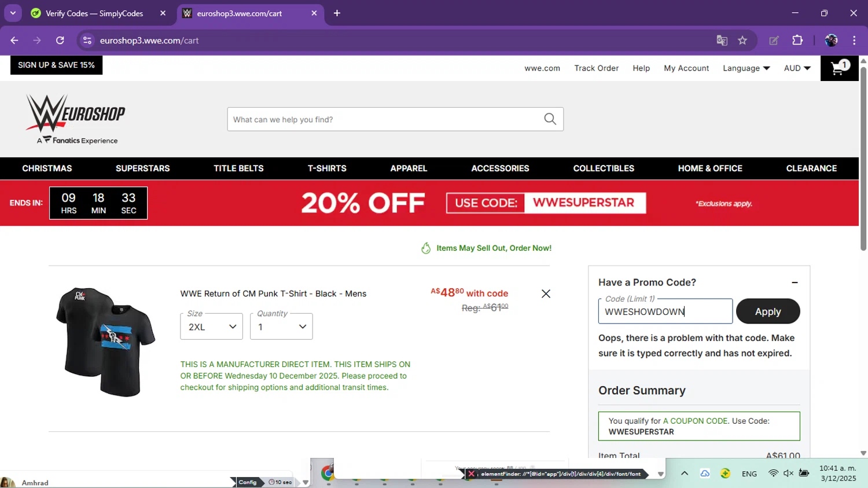Open the HOME & OFFICE category menu
This screenshot has height=488, width=868.
click(710, 168)
